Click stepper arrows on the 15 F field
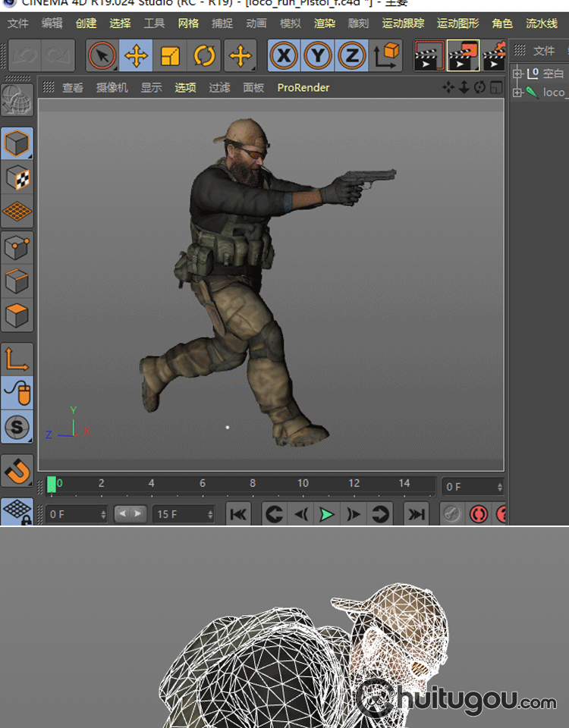569x728 pixels. point(210,514)
